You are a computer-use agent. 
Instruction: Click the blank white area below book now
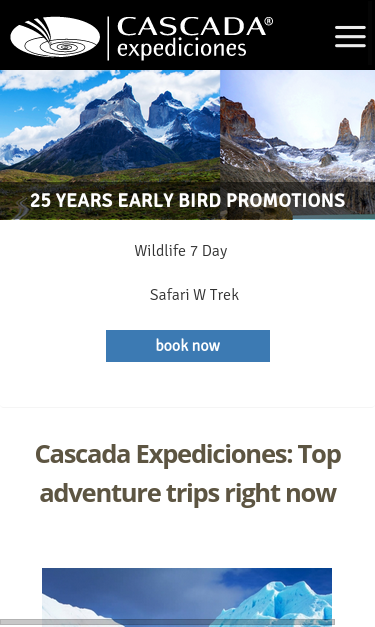pos(188,384)
